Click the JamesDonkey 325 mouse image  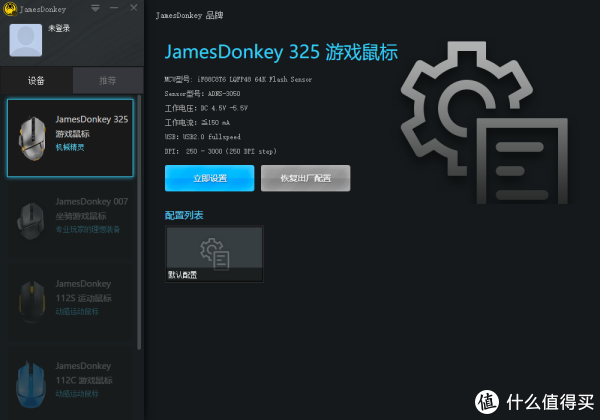pyautogui.click(x=32, y=138)
